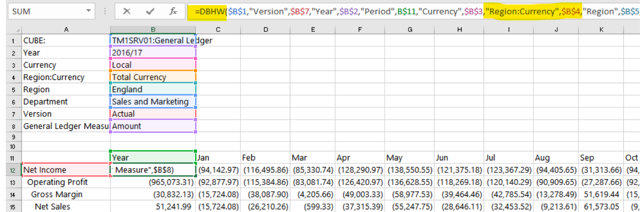
Task: Select all cells using the corner triangle
Action: (x=15, y=30)
